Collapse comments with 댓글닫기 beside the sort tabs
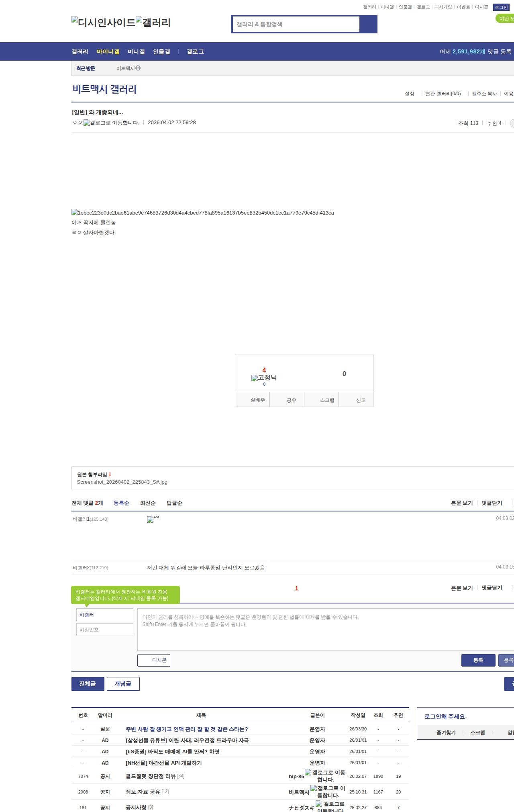 click(492, 503)
